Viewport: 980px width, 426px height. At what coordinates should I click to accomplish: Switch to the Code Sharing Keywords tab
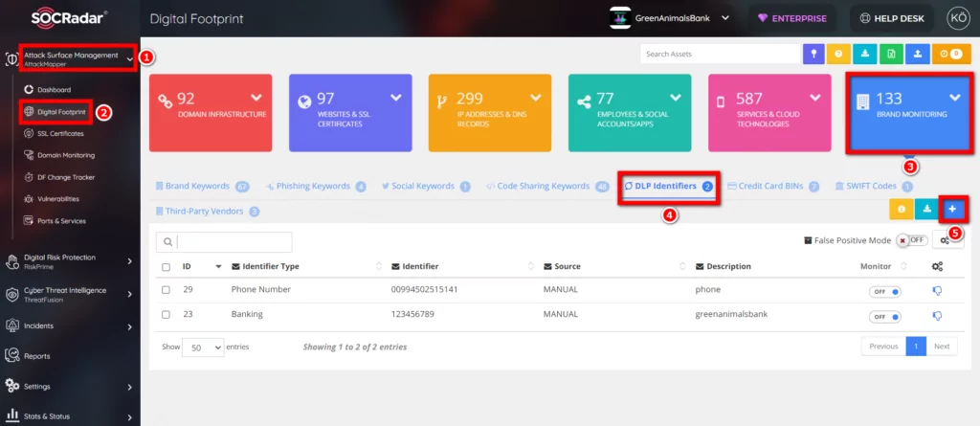tap(547, 186)
